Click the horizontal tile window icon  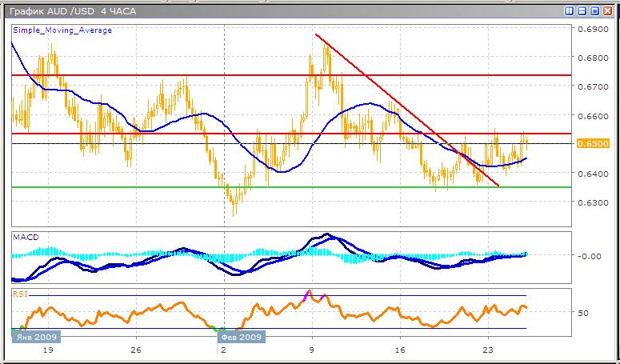tap(582, 10)
